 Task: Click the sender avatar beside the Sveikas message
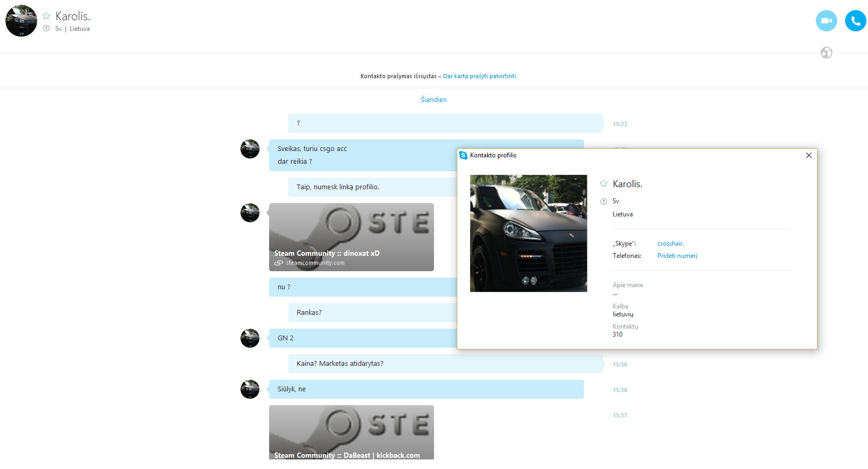tap(250, 149)
